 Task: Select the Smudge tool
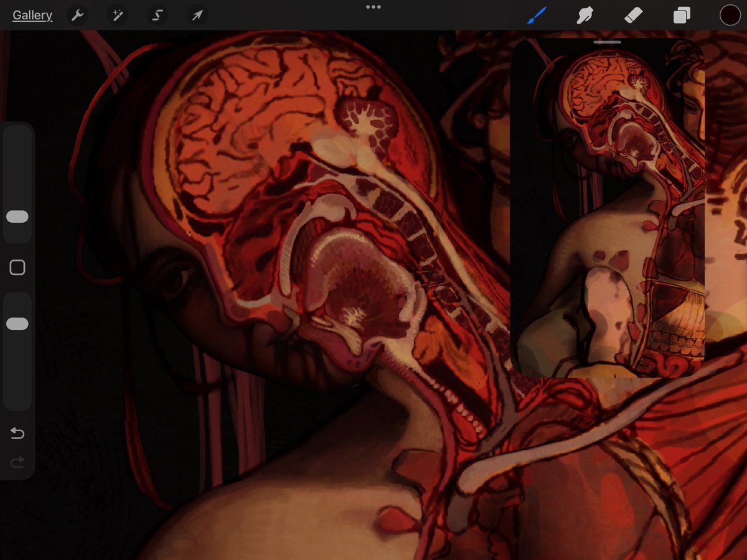584,16
